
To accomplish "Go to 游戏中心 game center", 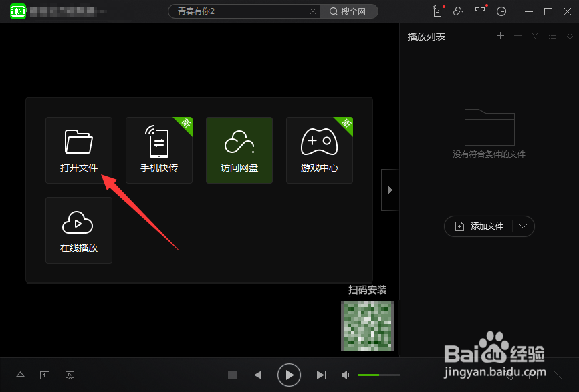I will (x=320, y=150).
